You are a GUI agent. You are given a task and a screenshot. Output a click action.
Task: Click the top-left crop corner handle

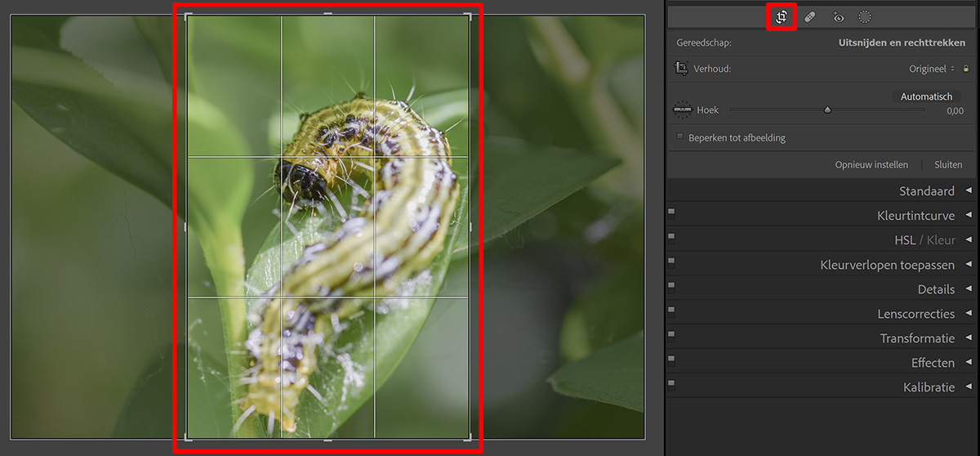(189, 16)
